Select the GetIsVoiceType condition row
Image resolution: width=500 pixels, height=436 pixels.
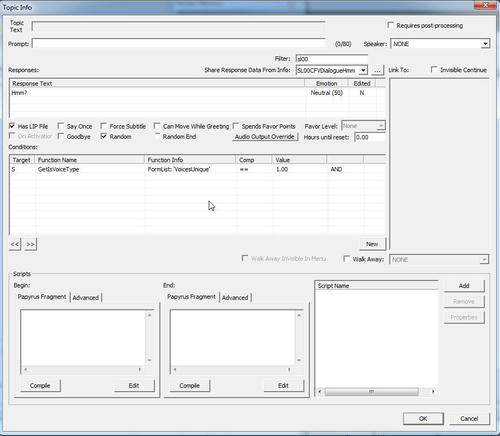click(x=197, y=169)
